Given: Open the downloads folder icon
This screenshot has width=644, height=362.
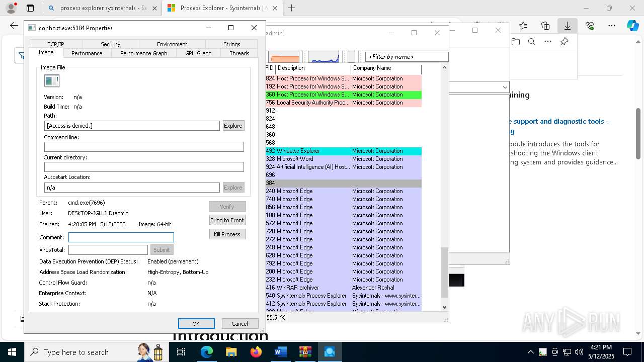Looking at the screenshot, I should pyautogui.click(x=516, y=42).
